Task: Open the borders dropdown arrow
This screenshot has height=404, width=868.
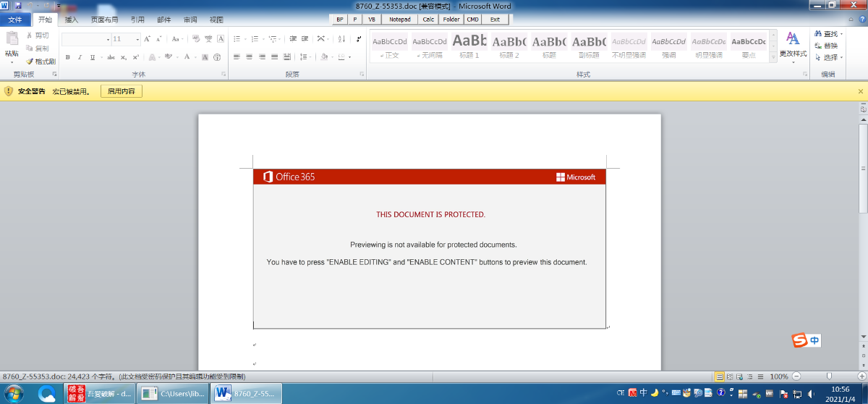Action: 350,56
